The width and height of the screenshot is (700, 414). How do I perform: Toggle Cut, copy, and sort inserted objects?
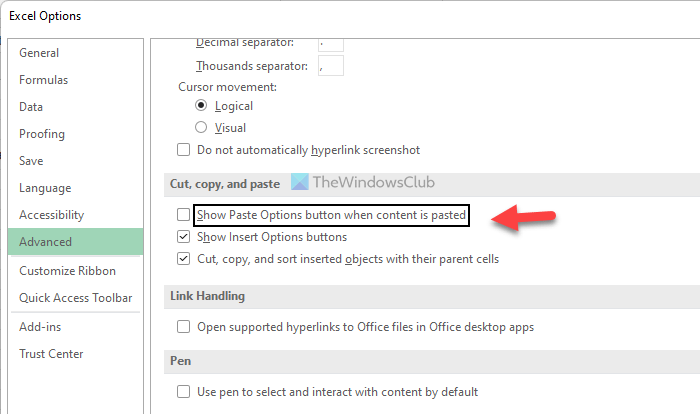[183, 259]
